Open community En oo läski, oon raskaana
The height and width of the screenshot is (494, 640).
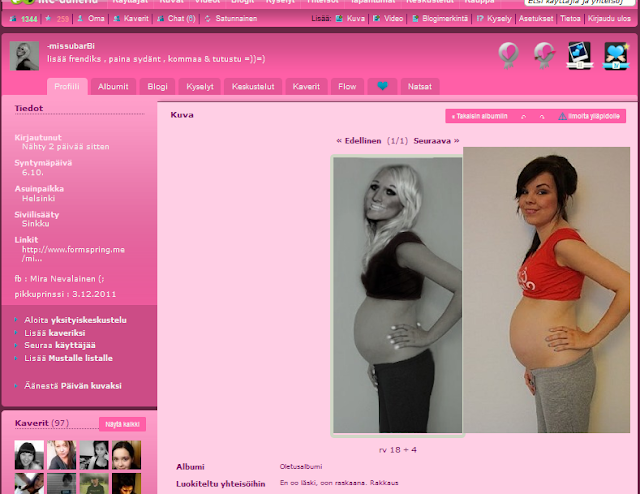323,483
